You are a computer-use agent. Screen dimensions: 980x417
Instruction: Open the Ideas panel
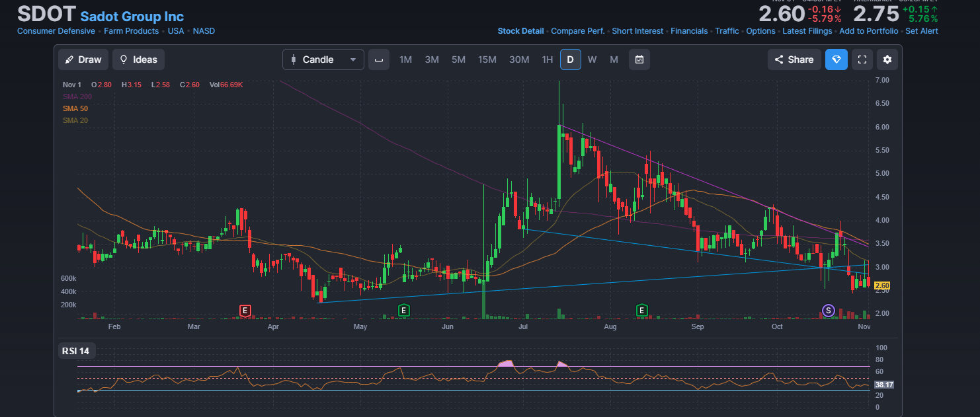[x=138, y=59]
